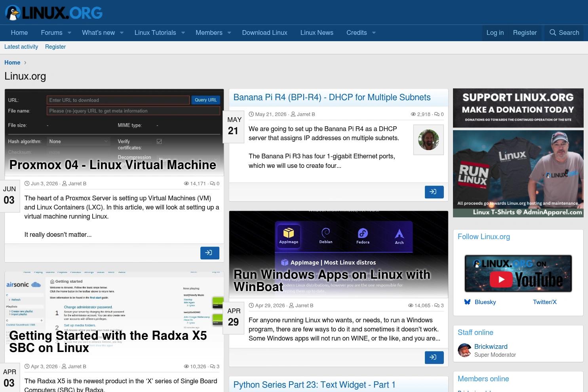Click the Apr 29, 2026 post date
The height and width of the screenshot is (392, 588).
coord(270,306)
